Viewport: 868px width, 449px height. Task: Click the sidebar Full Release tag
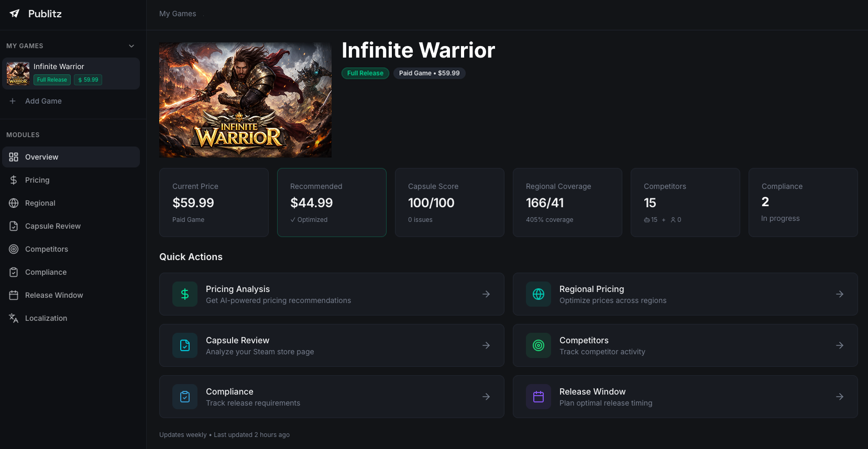coord(52,80)
